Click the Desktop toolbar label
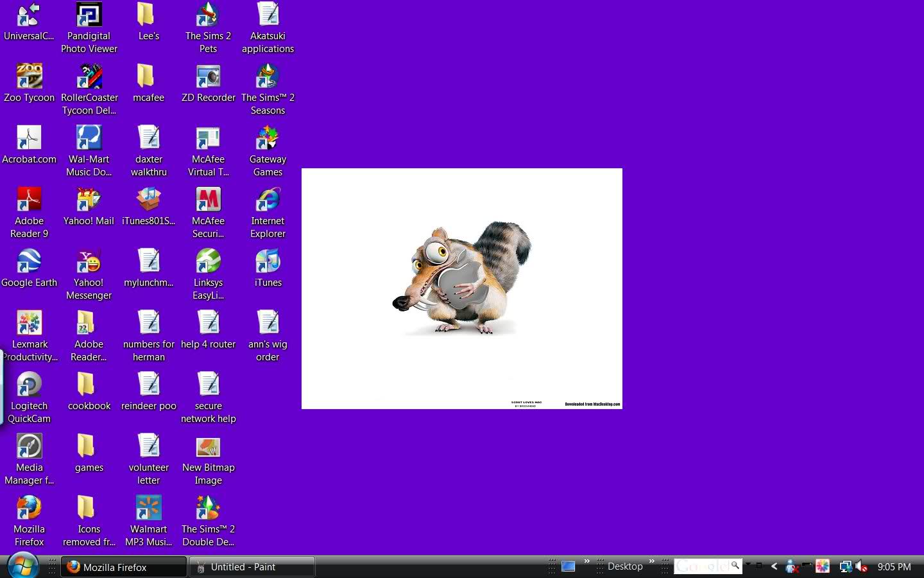 [625, 566]
